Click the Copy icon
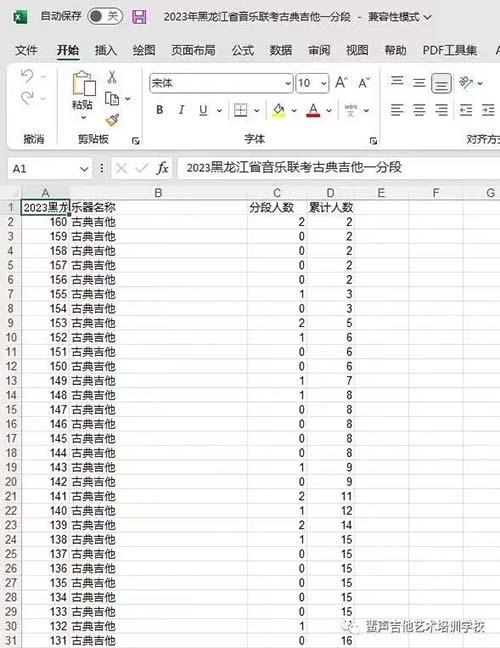The image size is (500, 648). pyautogui.click(x=112, y=99)
